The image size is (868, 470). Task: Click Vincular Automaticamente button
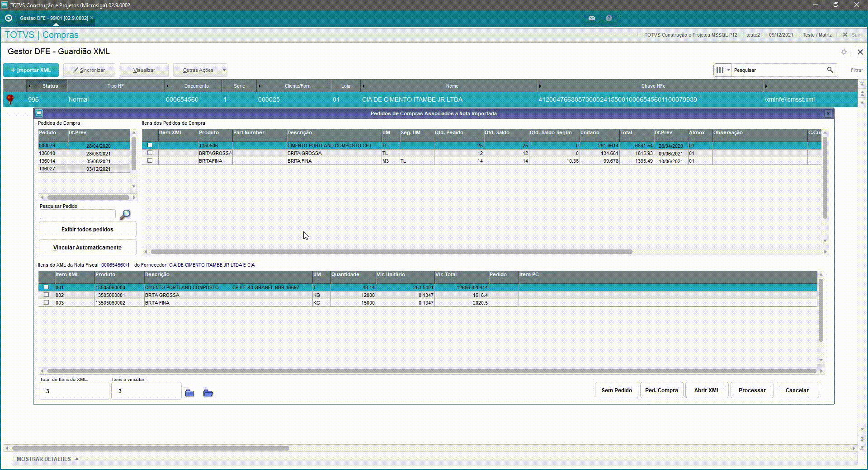tap(87, 248)
